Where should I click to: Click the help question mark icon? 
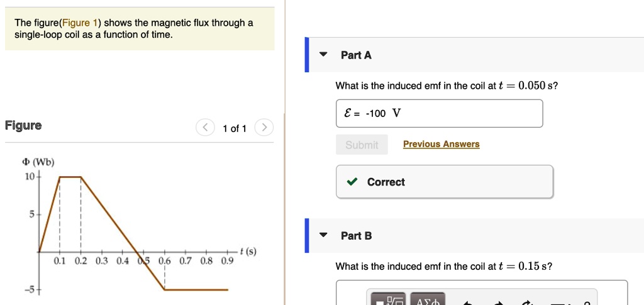[586, 303]
